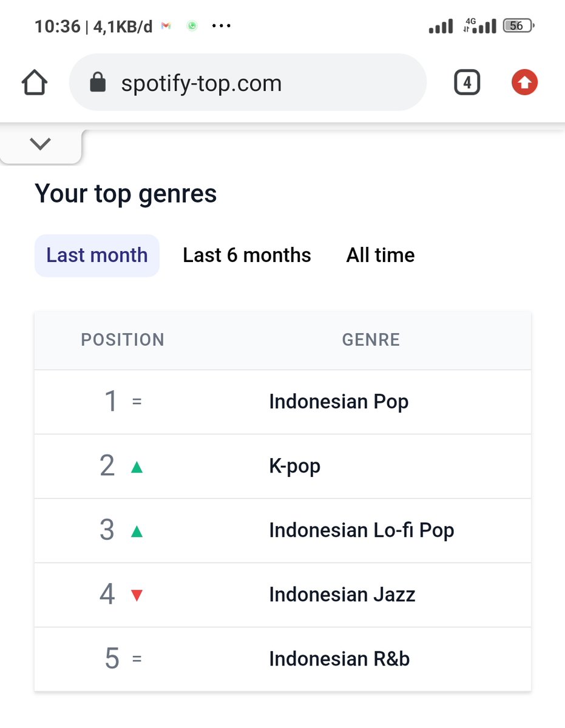Tap the green up arrow beside K-pop

(x=137, y=467)
